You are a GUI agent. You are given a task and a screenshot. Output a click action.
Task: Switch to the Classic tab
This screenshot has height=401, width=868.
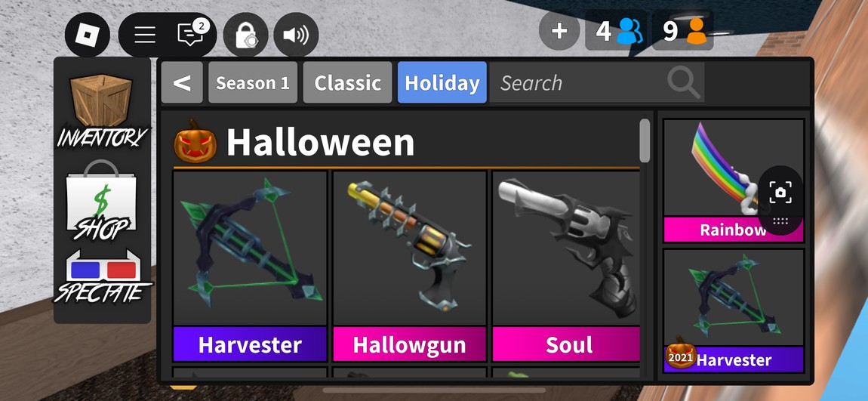(347, 82)
